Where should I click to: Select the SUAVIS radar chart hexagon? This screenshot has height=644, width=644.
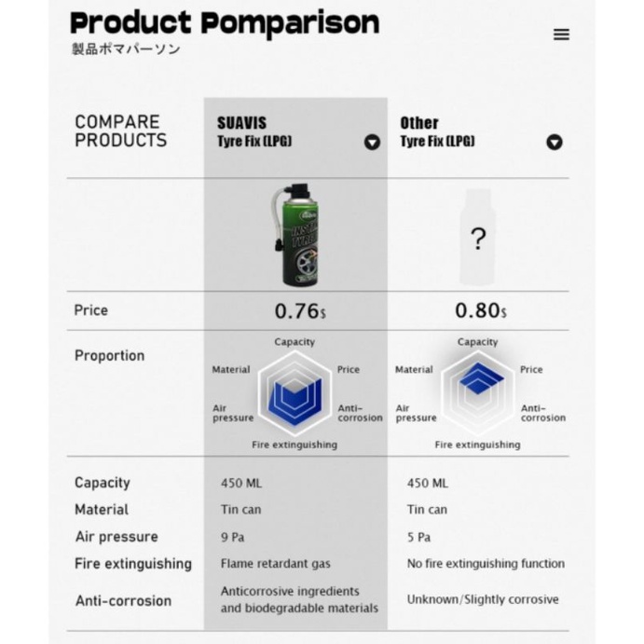[x=295, y=393]
